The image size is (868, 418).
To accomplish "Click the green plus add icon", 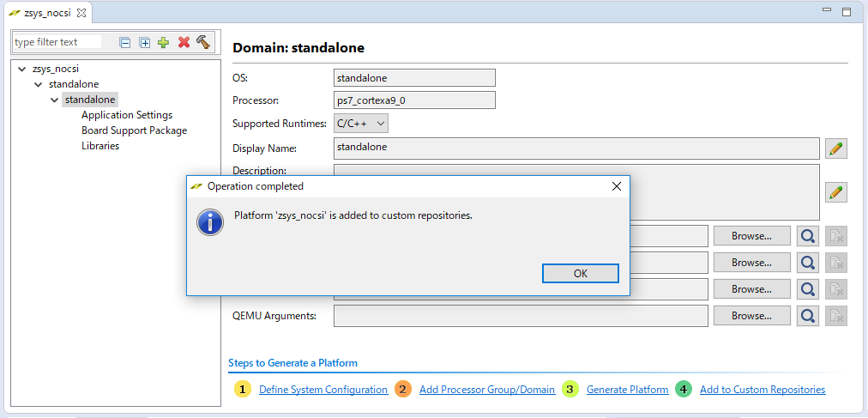I will (x=164, y=42).
